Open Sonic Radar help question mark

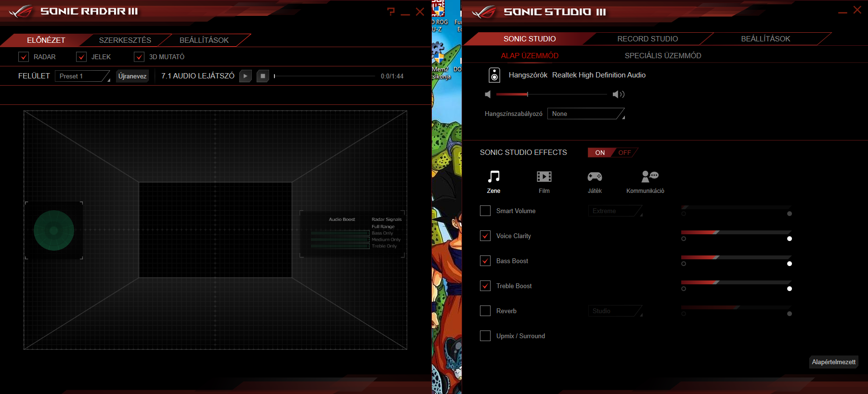click(x=390, y=12)
